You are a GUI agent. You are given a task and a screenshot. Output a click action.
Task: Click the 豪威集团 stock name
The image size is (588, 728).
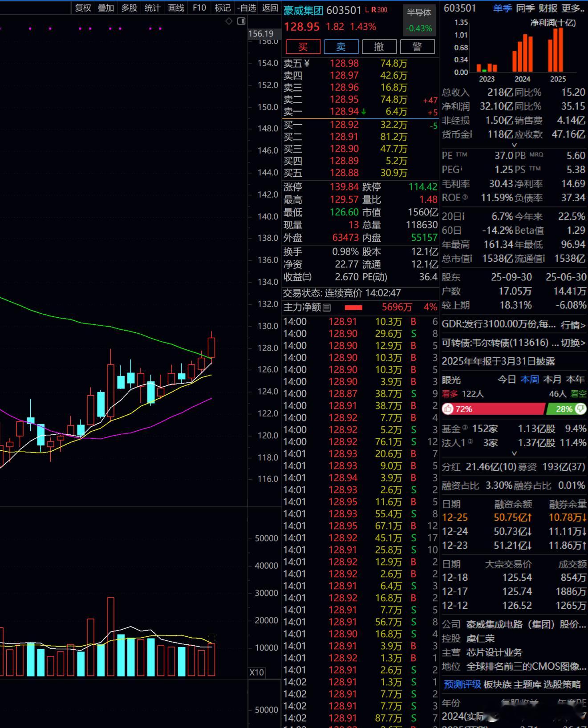(x=304, y=10)
